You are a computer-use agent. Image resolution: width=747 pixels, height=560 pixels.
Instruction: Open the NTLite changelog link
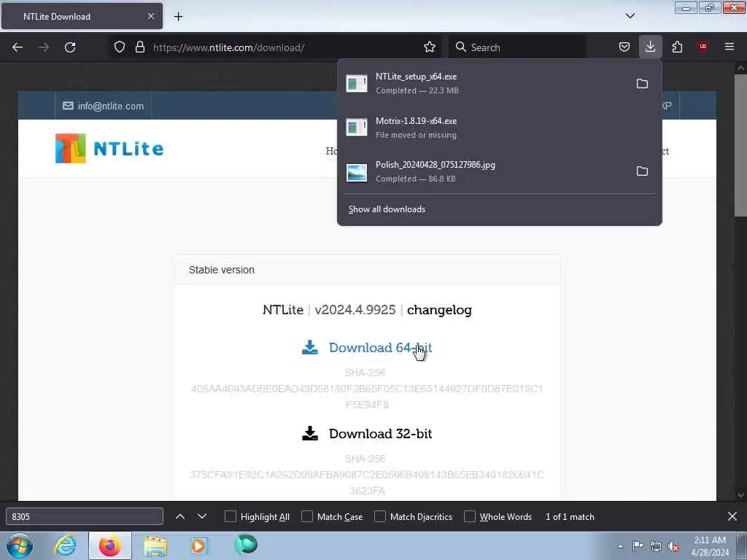click(x=439, y=310)
